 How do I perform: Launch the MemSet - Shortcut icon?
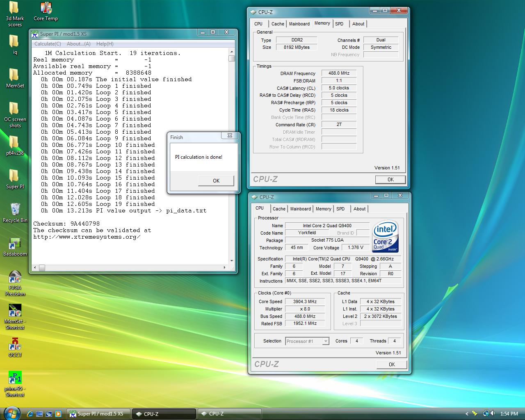tap(15, 317)
